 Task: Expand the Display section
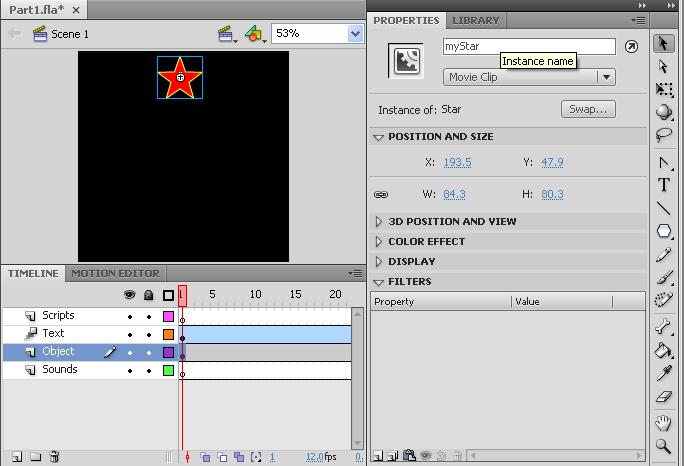(x=378, y=261)
